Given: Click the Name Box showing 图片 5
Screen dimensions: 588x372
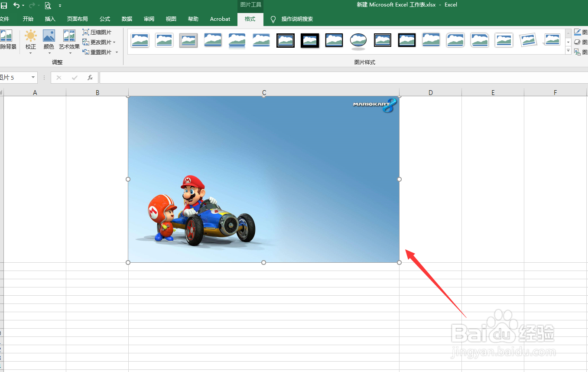Looking at the screenshot, I should 14,78.
